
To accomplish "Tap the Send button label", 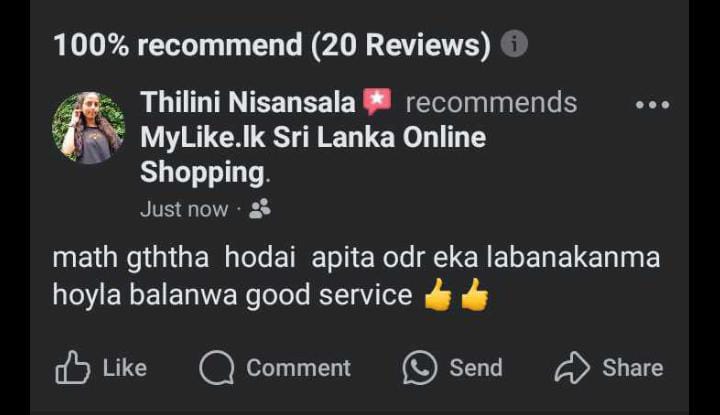I will pos(476,368).
